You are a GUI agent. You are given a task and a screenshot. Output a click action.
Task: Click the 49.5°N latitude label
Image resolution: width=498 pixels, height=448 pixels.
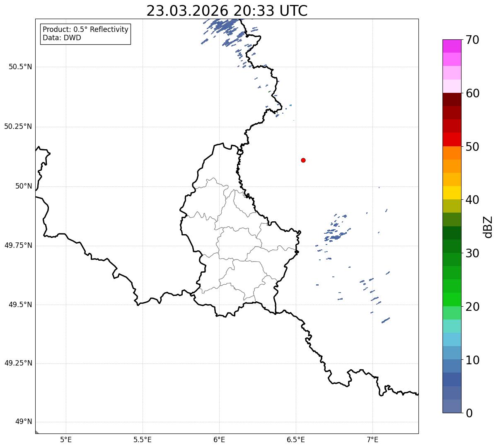point(20,305)
